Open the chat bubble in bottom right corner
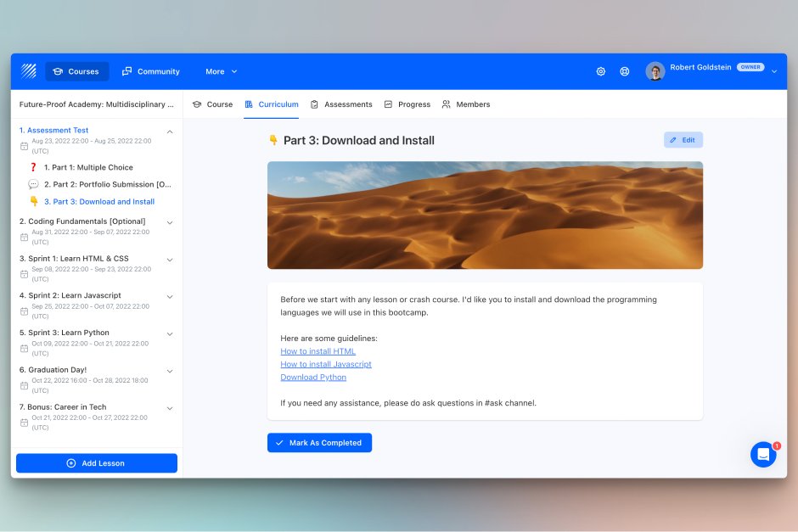Image resolution: width=798 pixels, height=532 pixels. [x=763, y=454]
